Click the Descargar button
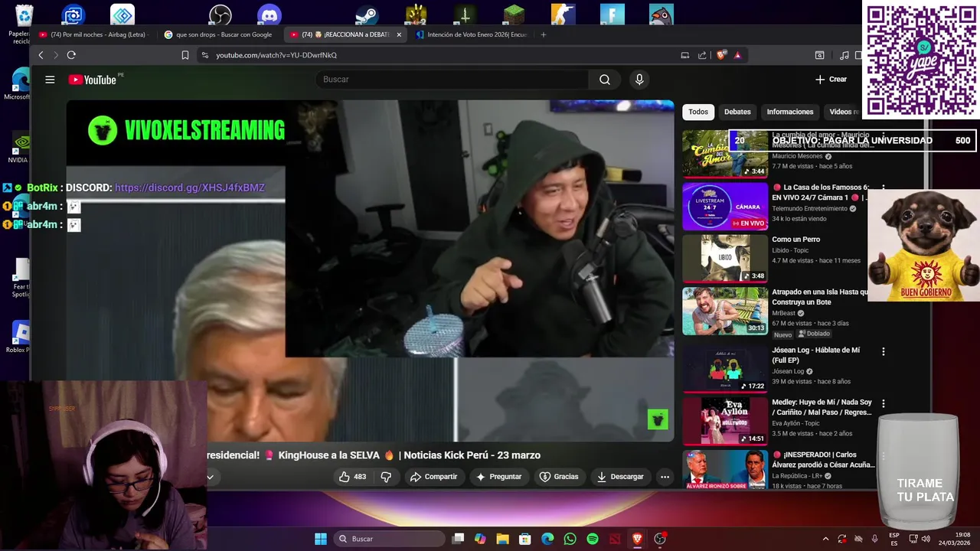The height and width of the screenshot is (551, 980). [620, 477]
